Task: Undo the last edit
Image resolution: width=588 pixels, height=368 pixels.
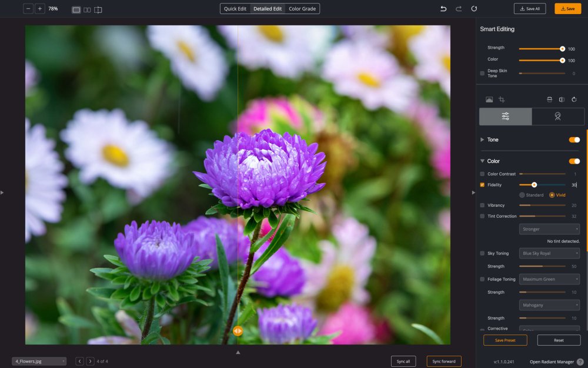Action: click(443, 9)
